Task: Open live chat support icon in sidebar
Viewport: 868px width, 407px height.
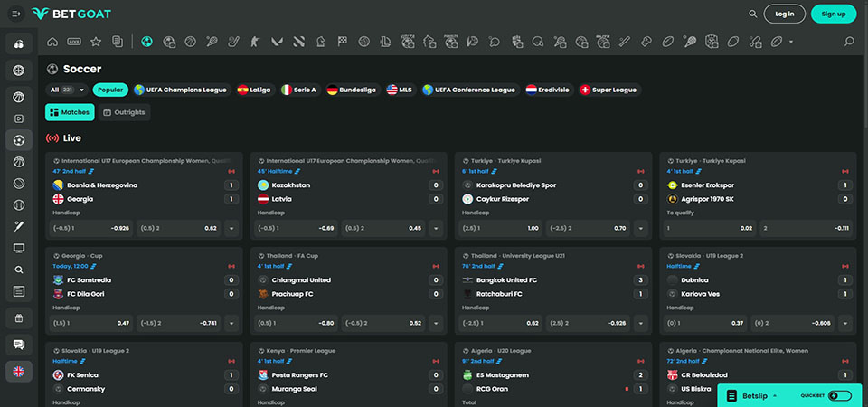Action: click(19, 345)
